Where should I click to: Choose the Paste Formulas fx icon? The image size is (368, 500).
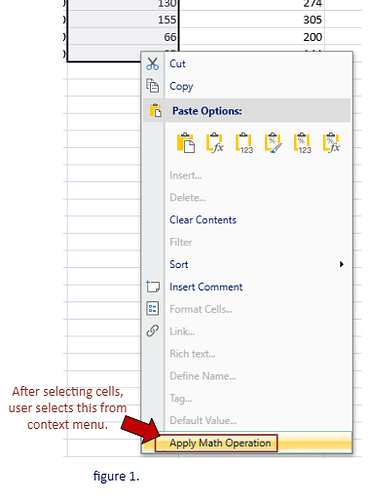[215, 143]
